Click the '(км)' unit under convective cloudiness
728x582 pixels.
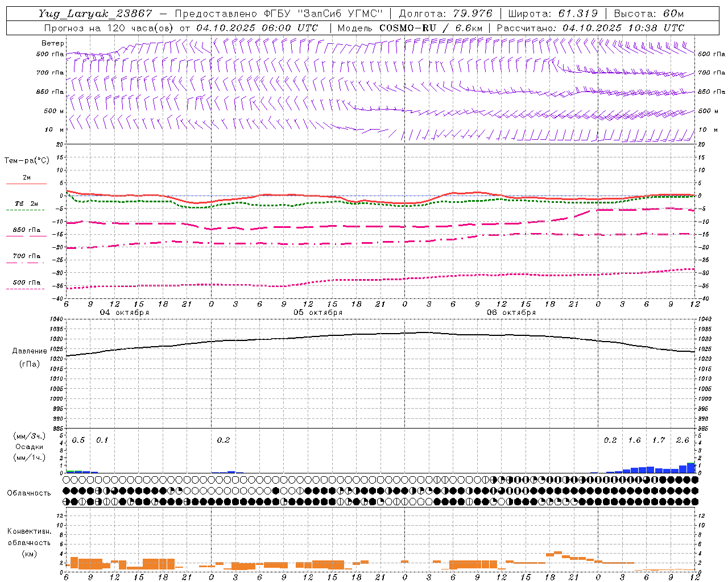pos(29,554)
